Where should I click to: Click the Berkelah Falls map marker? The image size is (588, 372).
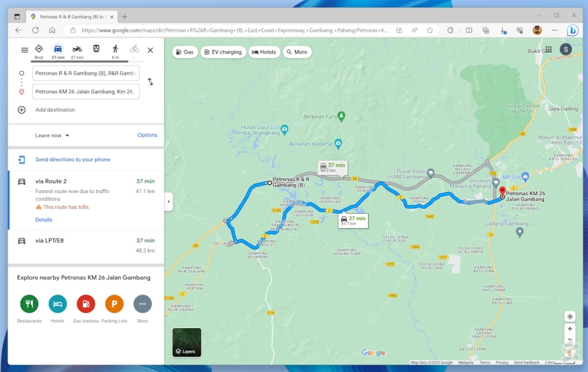click(x=341, y=117)
